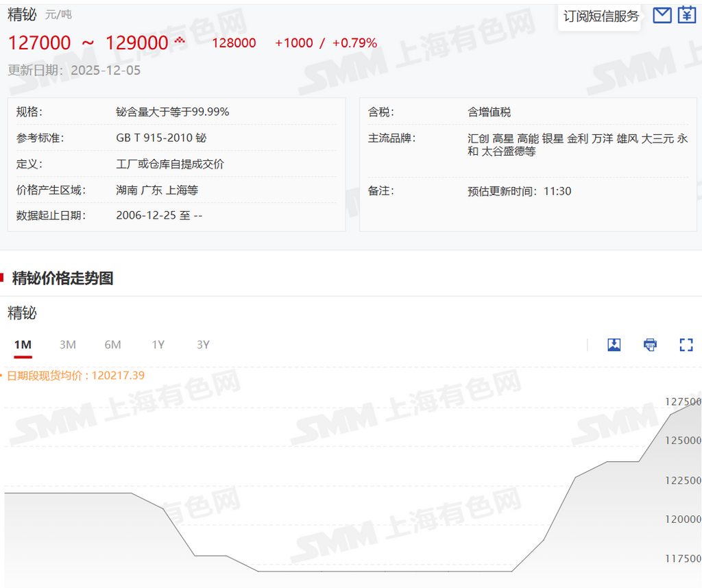Click the definition 工厂或仓库自提成交价
702x588 pixels.
tap(170, 164)
